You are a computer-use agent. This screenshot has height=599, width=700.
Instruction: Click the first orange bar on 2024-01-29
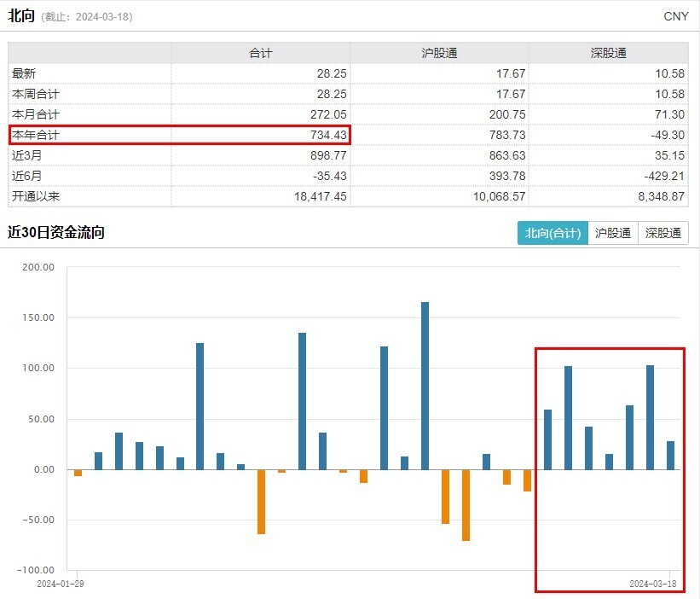point(78,473)
